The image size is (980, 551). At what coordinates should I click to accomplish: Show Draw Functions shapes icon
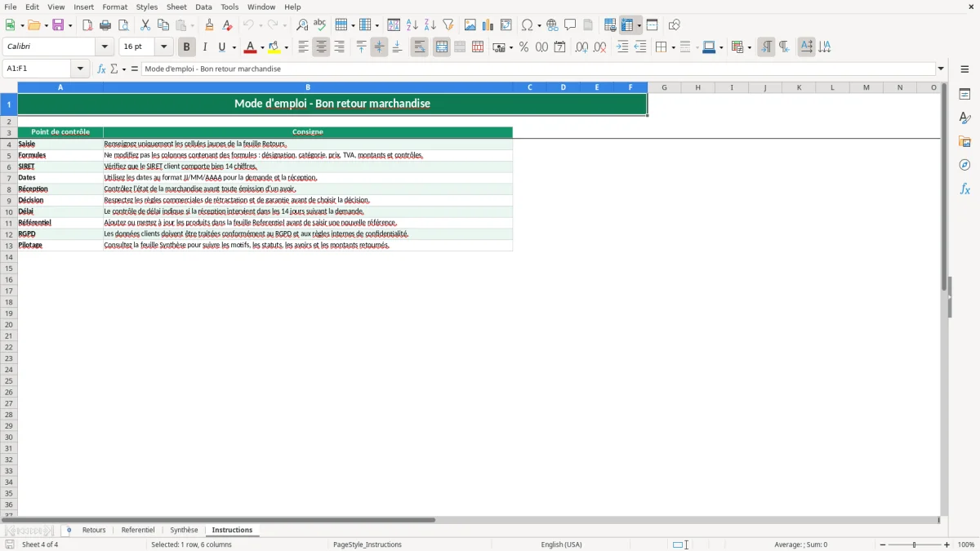674,25
